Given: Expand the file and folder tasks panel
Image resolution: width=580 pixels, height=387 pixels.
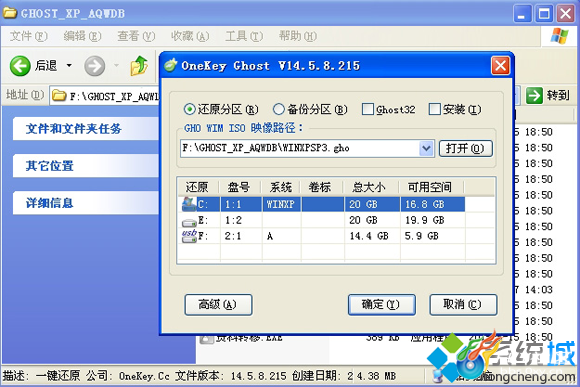Looking at the screenshot, I should click(x=86, y=129).
